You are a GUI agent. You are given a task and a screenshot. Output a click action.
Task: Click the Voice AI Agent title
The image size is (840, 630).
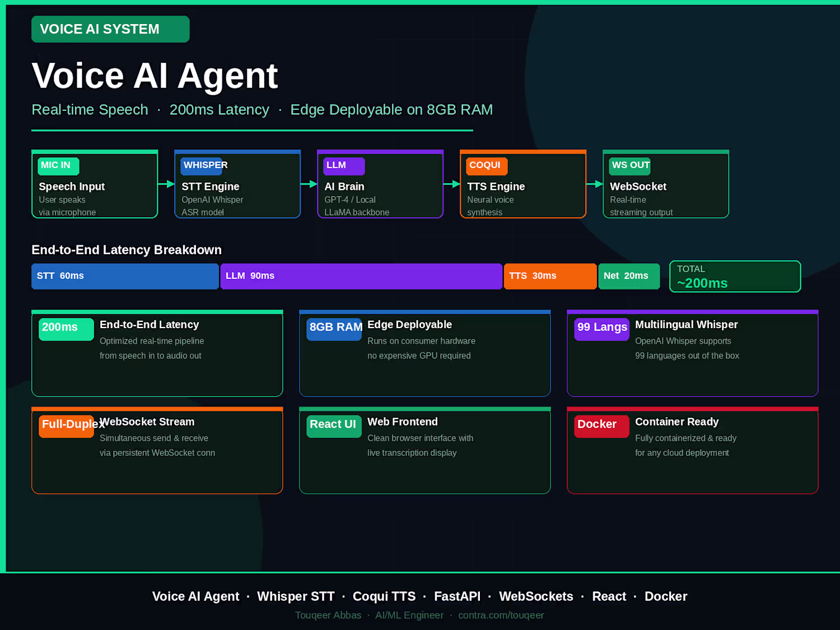click(x=155, y=76)
